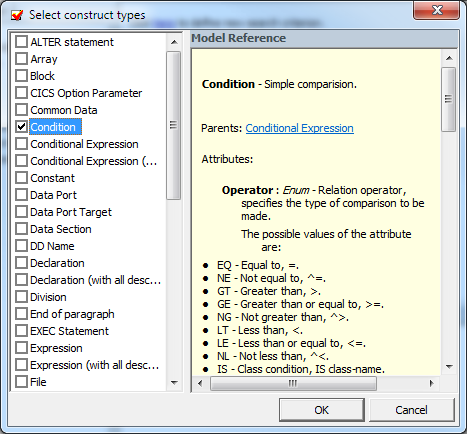Click Model Reference horizontal scroll left arrow

pos(200,383)
